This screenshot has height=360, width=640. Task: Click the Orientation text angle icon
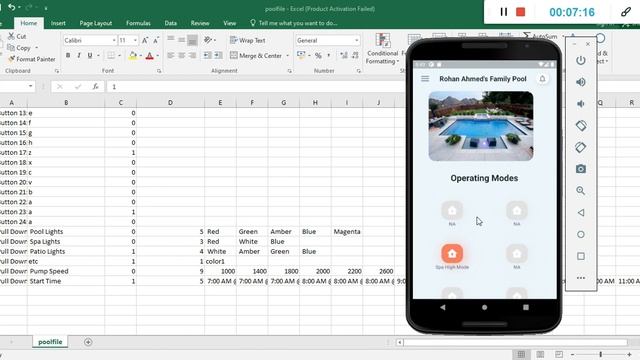pyautogui.click(x=208, y=40)
